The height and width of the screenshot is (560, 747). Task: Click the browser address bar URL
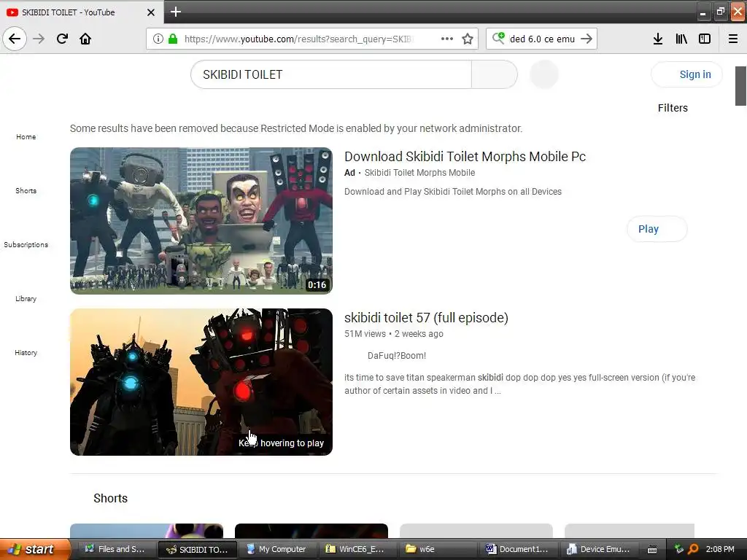298,39
